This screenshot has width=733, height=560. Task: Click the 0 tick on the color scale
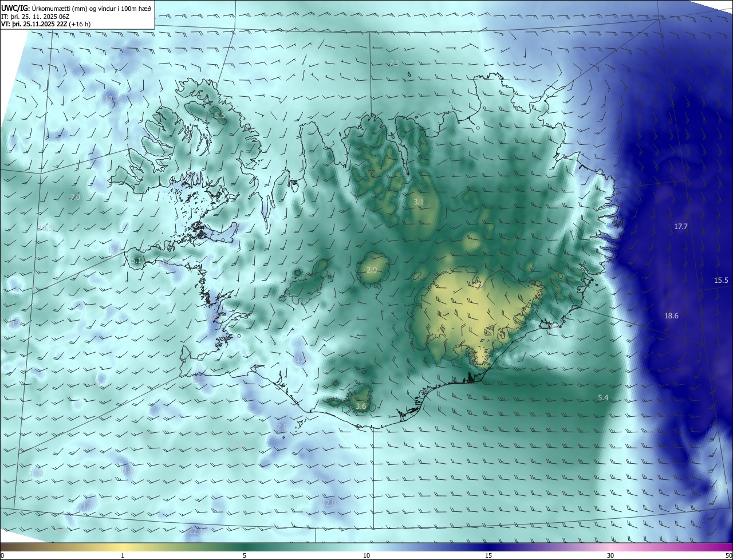[2, 555]
